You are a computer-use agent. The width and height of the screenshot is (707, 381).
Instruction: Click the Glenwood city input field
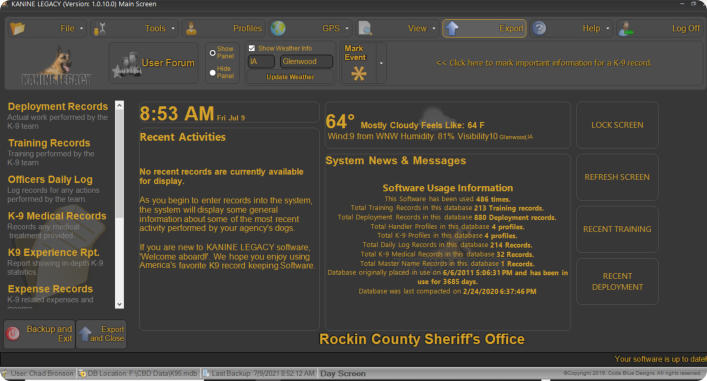click(x=306, y=61)
